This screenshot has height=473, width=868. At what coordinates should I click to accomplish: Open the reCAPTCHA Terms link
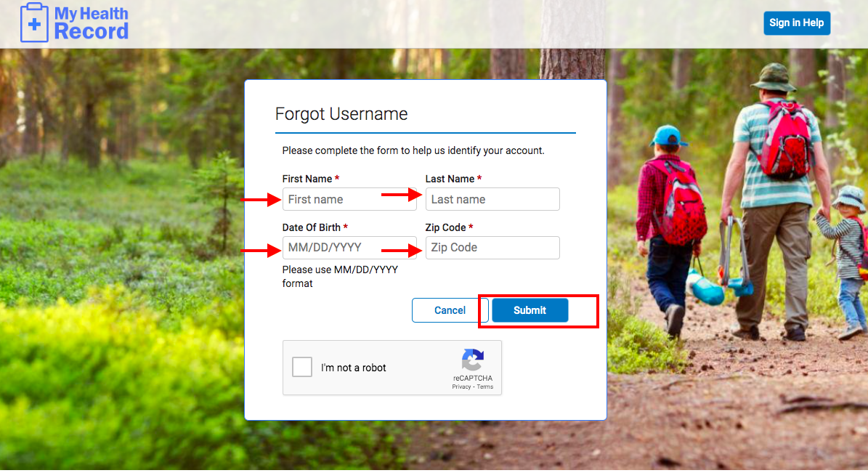click(485, 387)
